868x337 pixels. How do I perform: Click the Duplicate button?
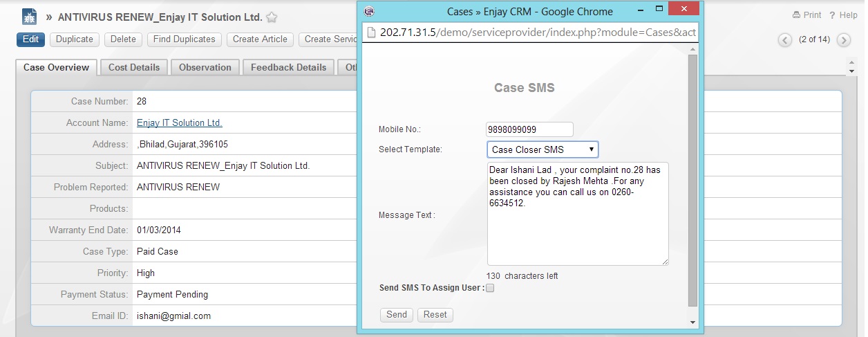[75, 39]
